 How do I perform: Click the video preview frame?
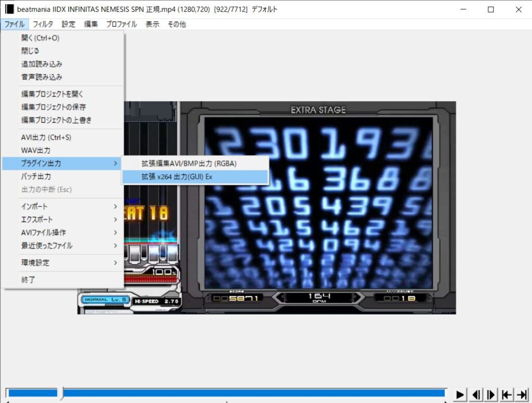click(267, 208)
